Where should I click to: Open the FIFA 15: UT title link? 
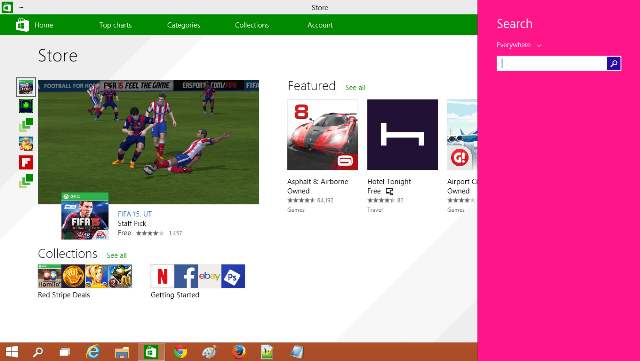pyautogui.click(x=135, y=214)
